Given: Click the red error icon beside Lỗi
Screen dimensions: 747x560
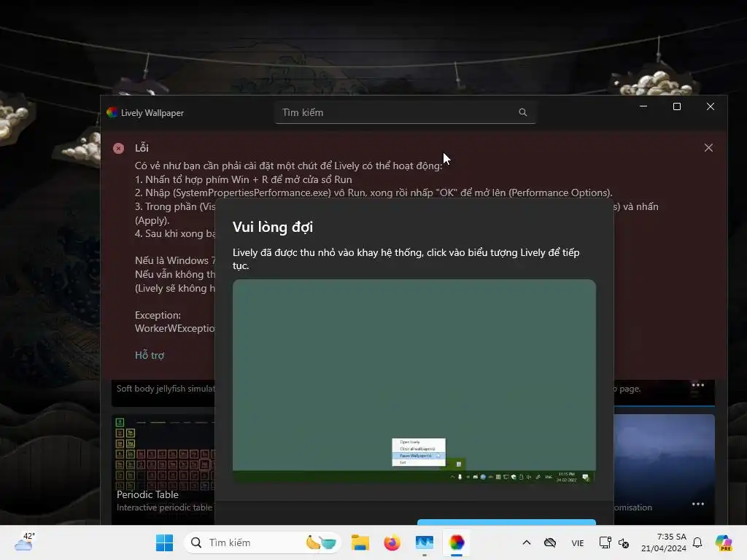Looking at the screenshot, I should 119,148.
